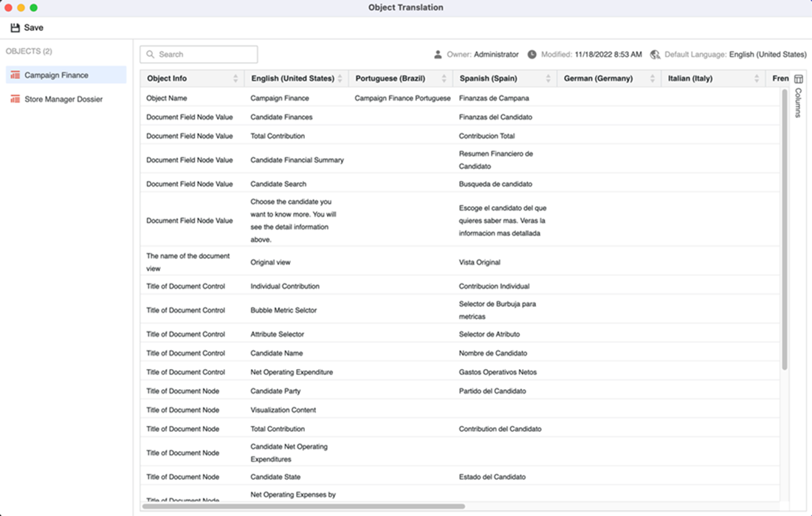Click the Save button label
812x516 pixels.
coord(34,28)
